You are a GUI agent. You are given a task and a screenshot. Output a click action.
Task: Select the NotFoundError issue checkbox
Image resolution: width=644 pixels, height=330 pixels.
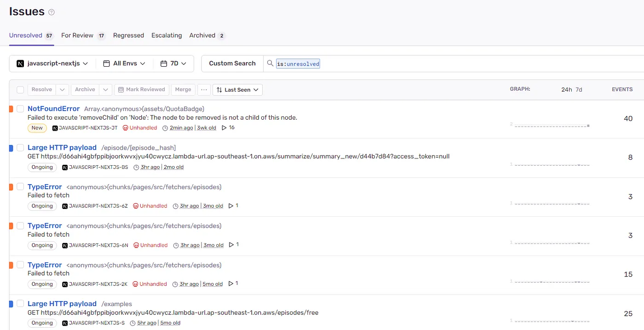[20, 109]
